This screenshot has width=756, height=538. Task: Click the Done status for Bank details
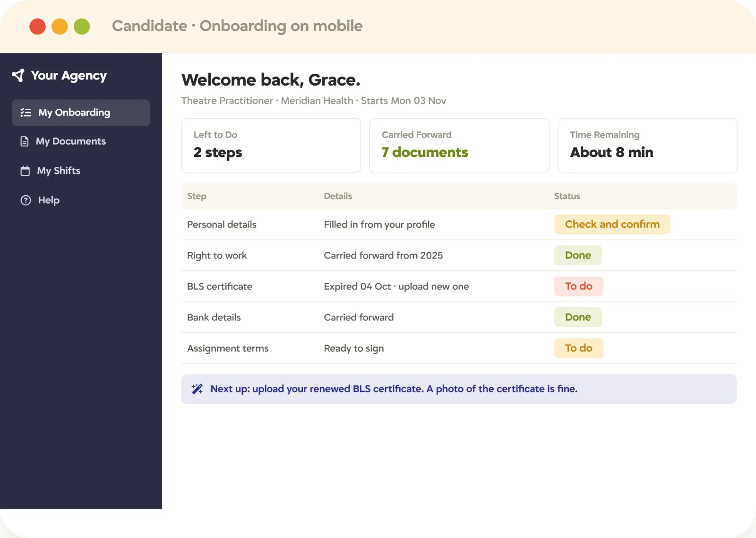578,317
